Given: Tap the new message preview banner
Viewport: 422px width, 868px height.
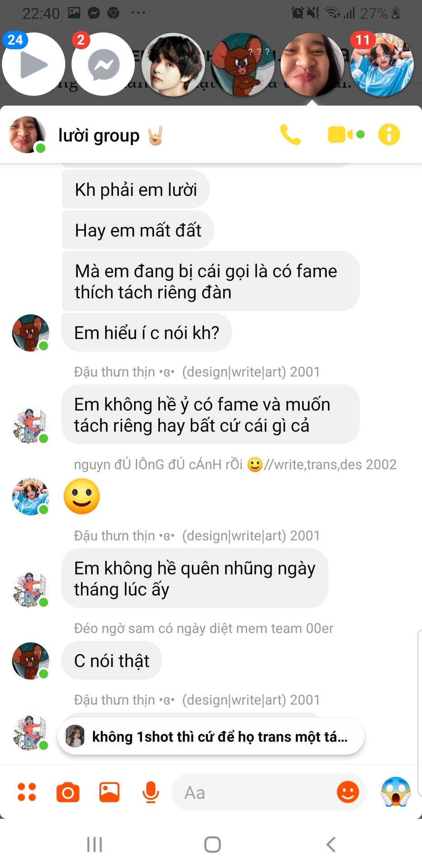Looking at the screenshot, I should point(211,736).
